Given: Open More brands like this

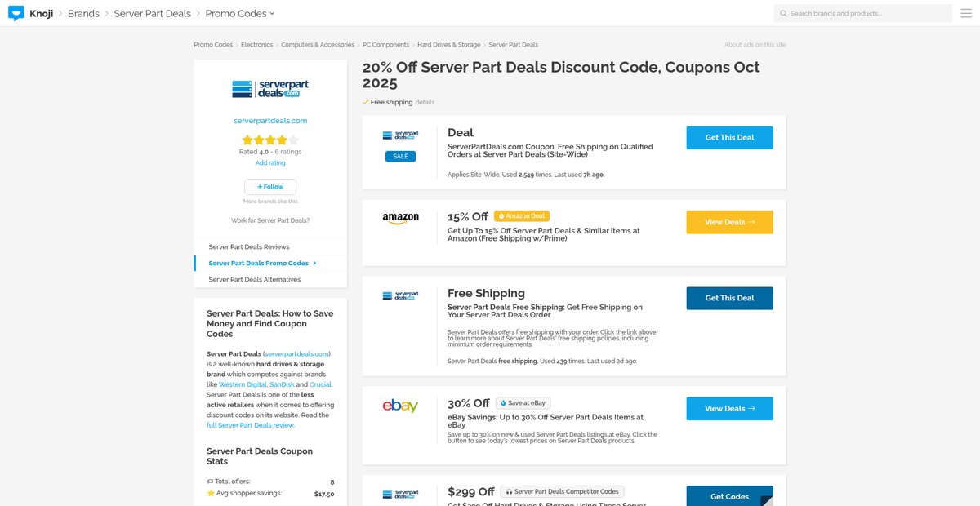Looking at the screenshot, I should point(270,202).
